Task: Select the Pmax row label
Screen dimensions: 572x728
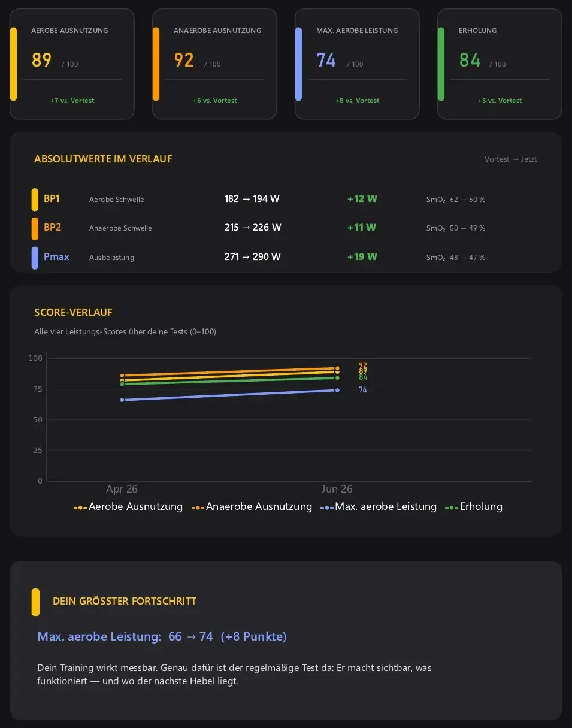Action: [x=56, y=257]
